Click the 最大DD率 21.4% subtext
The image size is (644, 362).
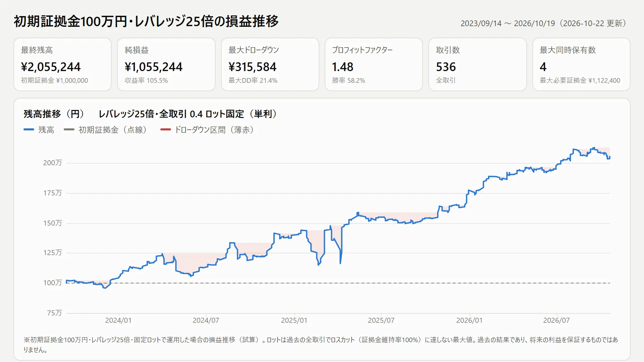pos(253,80)
